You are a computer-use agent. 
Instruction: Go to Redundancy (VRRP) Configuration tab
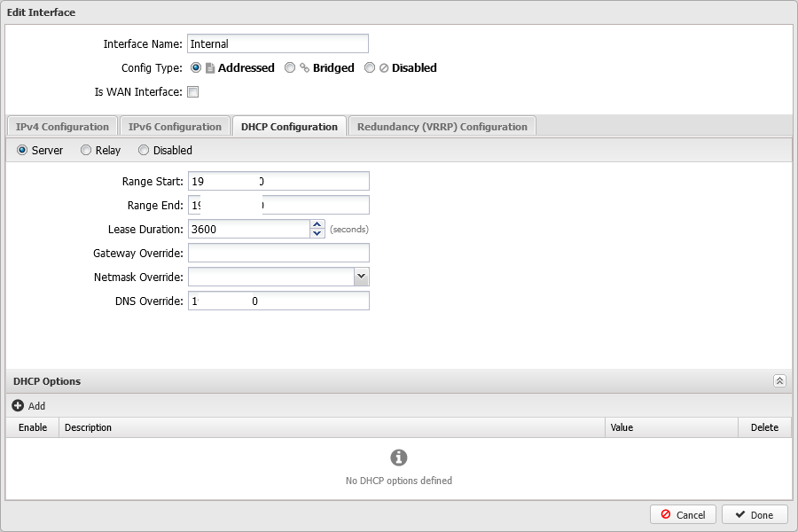[442, 127]
